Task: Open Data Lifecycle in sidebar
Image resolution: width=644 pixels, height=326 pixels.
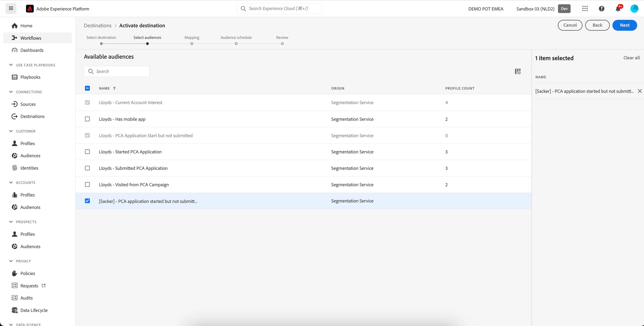Action: pyautogui.click(x=29, y=310)
